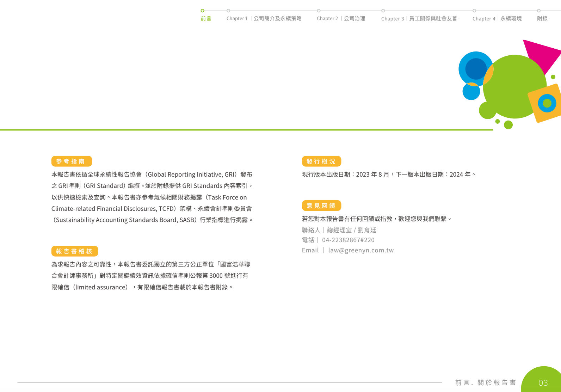
Task: Go to Chapter 2 公司治理 tab
Action: click(x=341, y=18)
